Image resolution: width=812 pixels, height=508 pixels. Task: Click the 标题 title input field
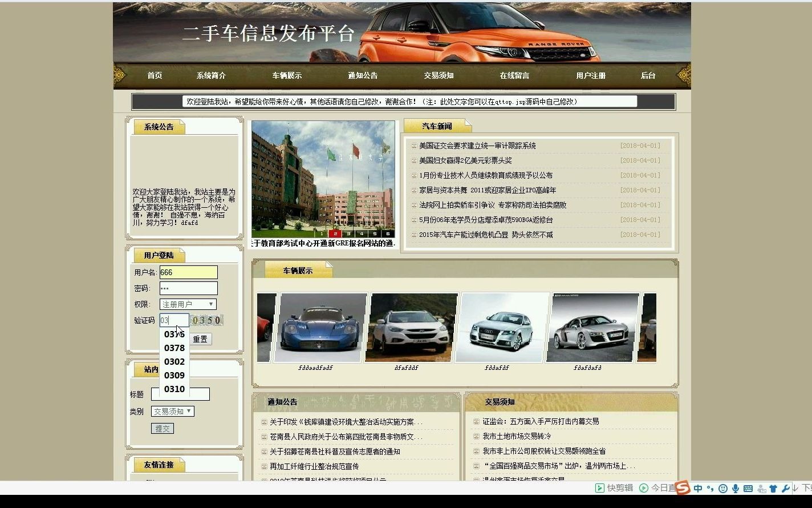180,394
